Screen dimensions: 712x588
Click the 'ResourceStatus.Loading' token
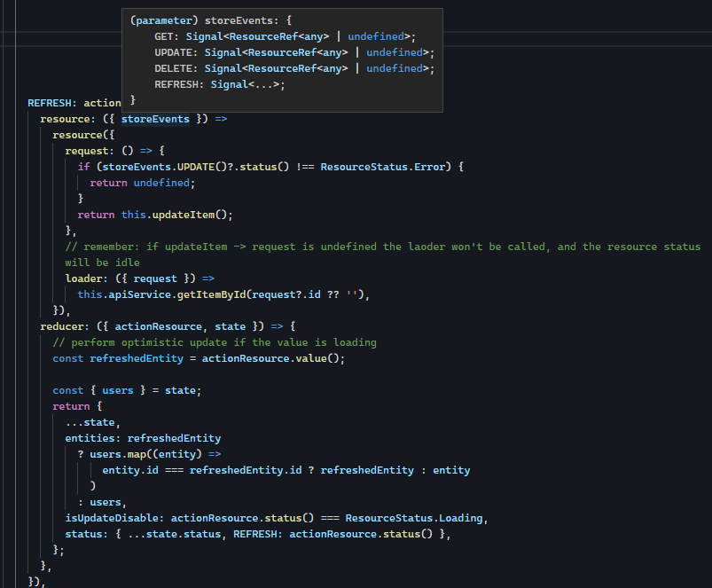414,518
